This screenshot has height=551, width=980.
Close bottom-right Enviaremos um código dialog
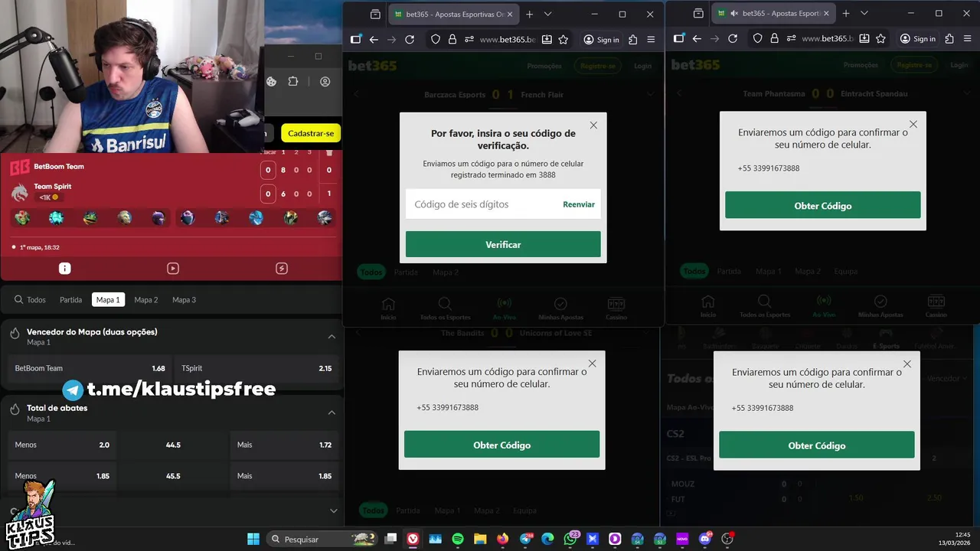coord(907,364)
